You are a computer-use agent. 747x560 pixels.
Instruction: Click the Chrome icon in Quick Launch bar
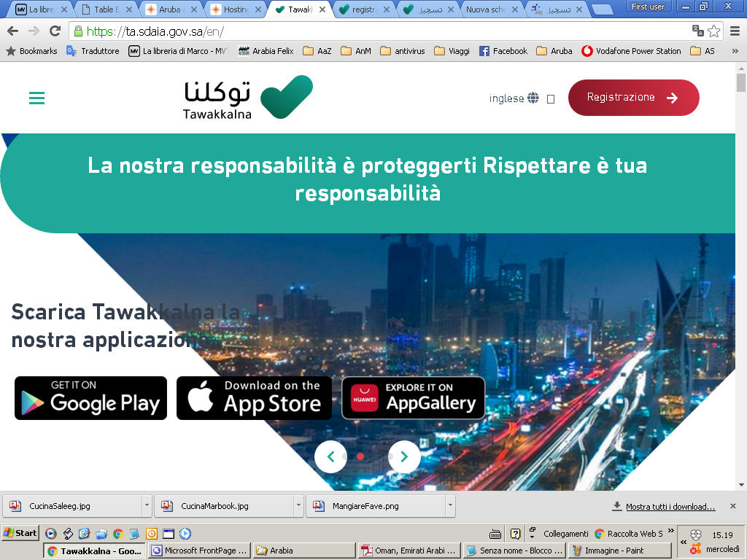[x=117, y=534]
